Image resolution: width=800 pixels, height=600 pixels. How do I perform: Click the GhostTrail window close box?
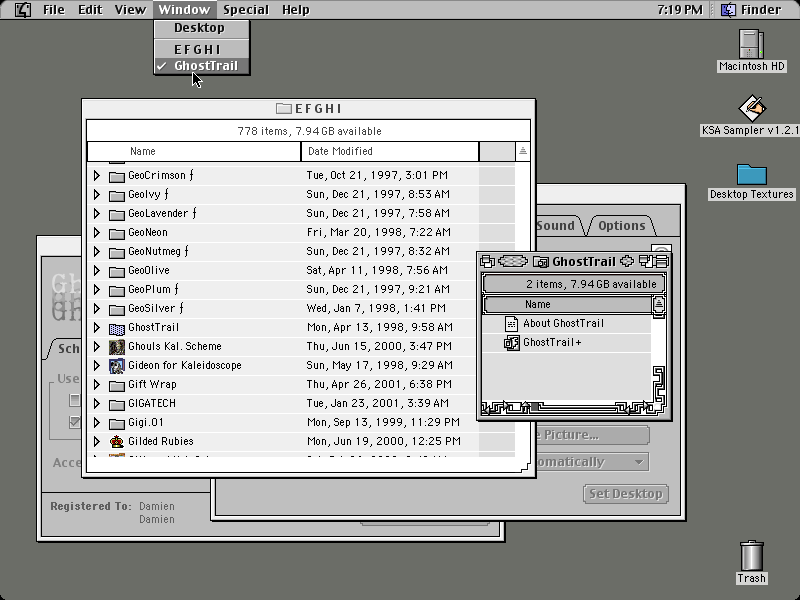[487, 262]
